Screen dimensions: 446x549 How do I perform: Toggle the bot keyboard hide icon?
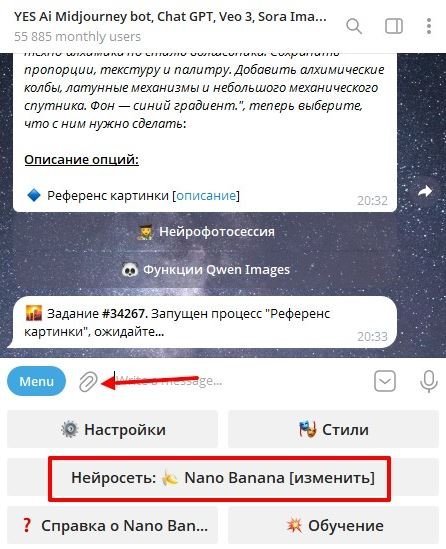pos(385,381)
